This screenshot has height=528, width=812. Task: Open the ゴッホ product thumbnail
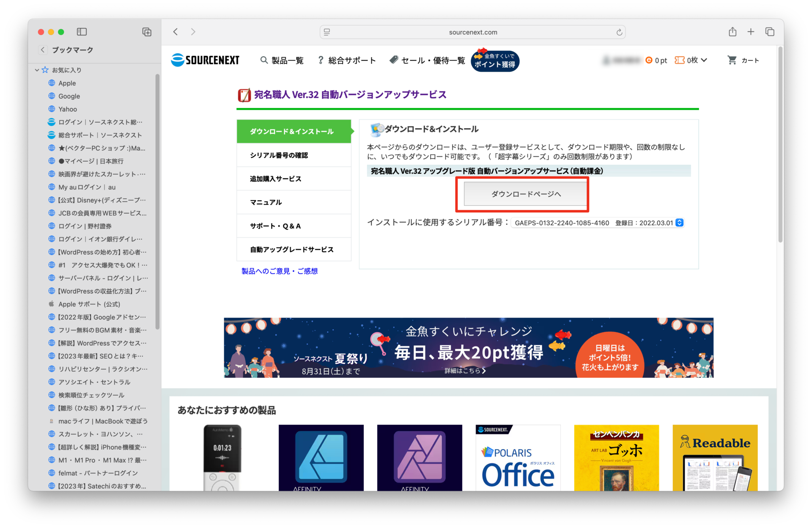[x=617, y=458]
